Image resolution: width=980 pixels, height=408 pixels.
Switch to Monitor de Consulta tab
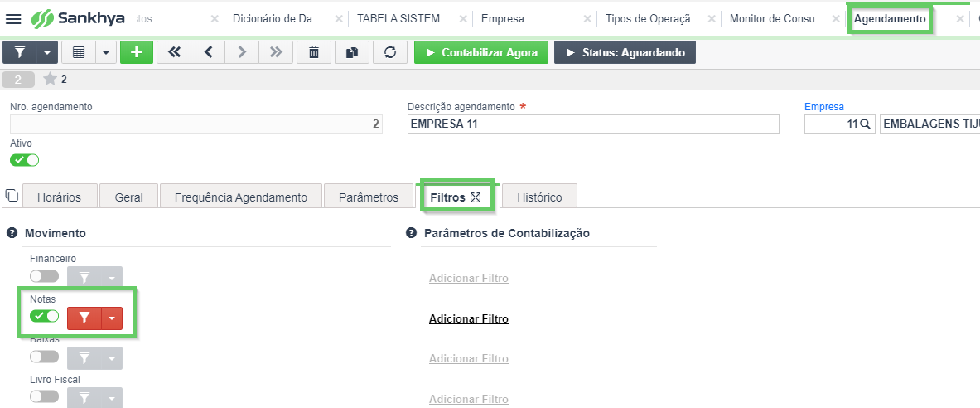tap(777, 19)
